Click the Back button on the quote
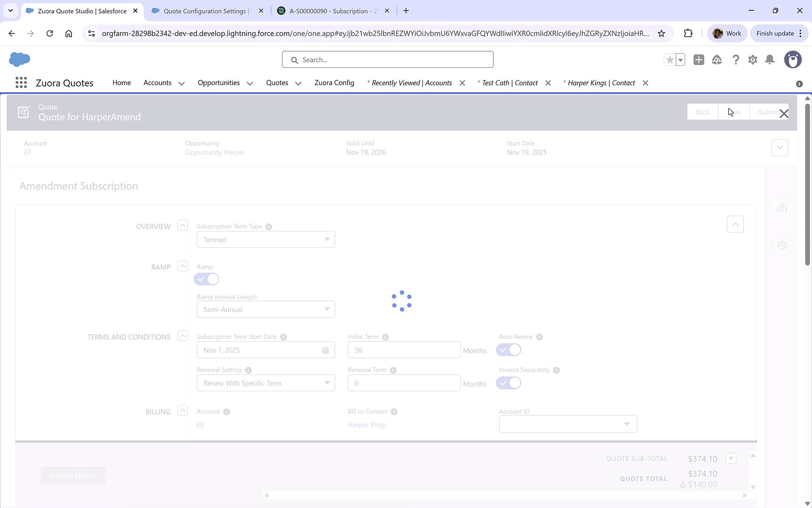812x508 pixels. tap(702, 111)
